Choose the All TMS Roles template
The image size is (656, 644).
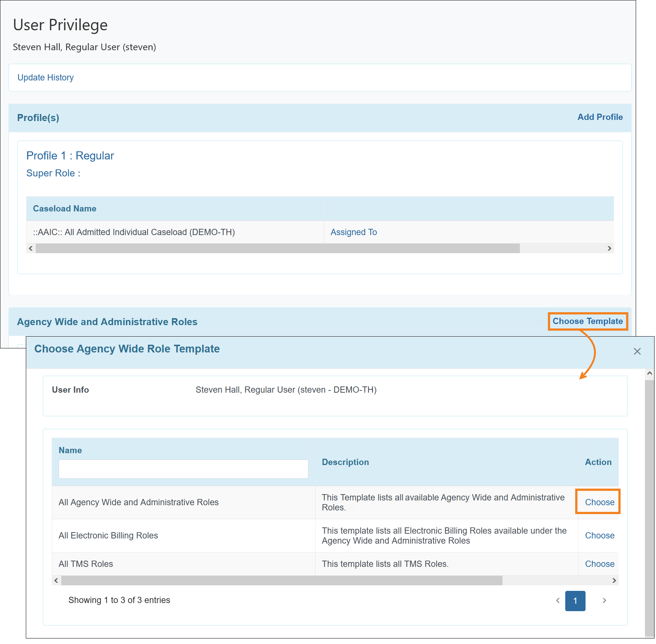tap(600, 564)
